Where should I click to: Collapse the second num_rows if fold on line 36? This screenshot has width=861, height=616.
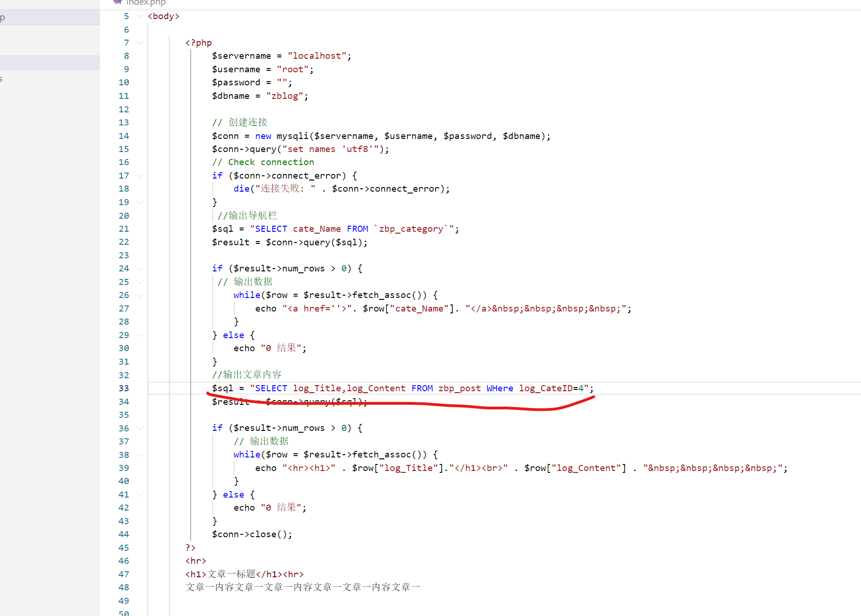[139, 428]
